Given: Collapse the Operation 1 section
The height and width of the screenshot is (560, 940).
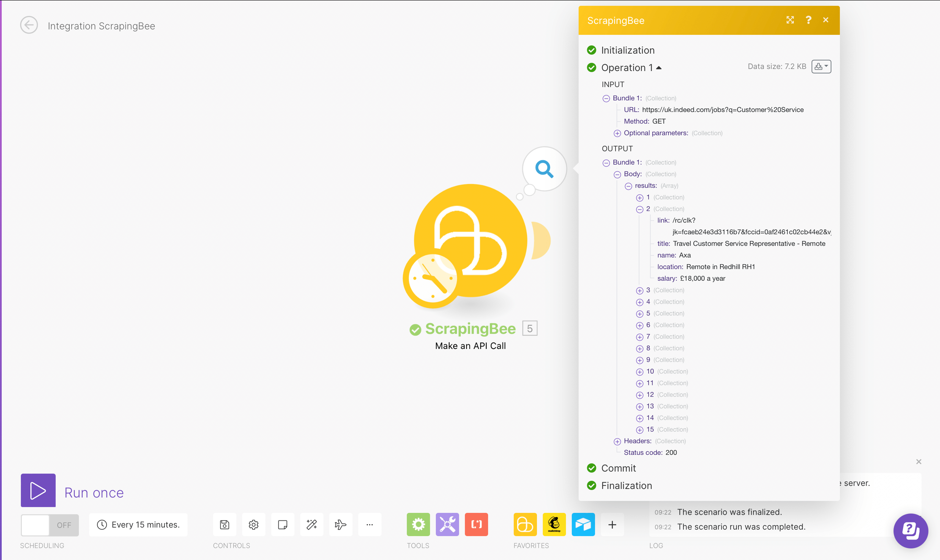Looking at the screenshot, I should (659, 68).
